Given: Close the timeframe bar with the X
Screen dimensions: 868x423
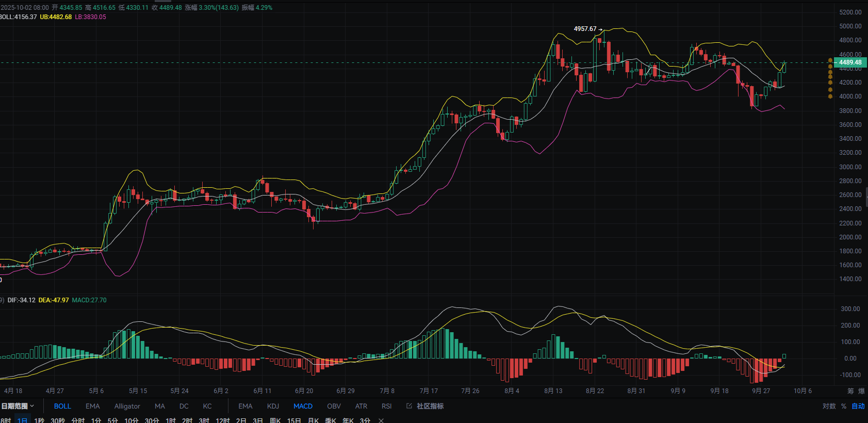Looking at the screenshot, I should tap(381, 420).
